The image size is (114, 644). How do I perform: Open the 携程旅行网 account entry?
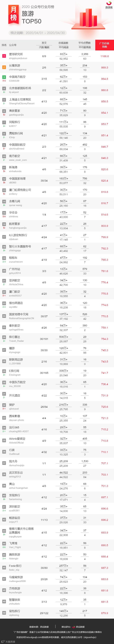point(16,134)
